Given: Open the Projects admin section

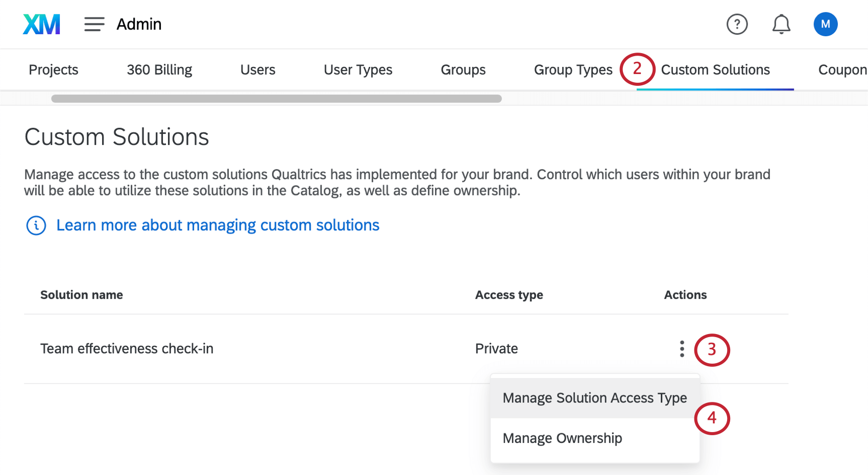Looking at the screenshot, I should coord(53,69).
